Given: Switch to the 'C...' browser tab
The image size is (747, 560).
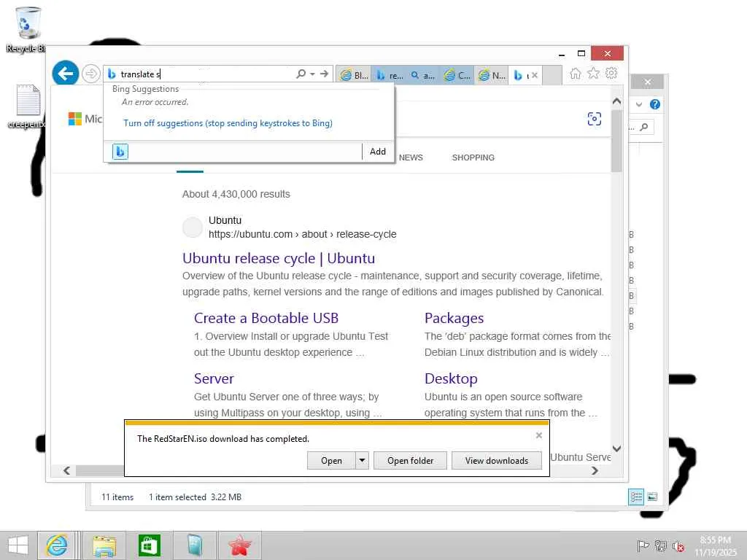Looking at the screenshot, I should [x=457, y=75].
